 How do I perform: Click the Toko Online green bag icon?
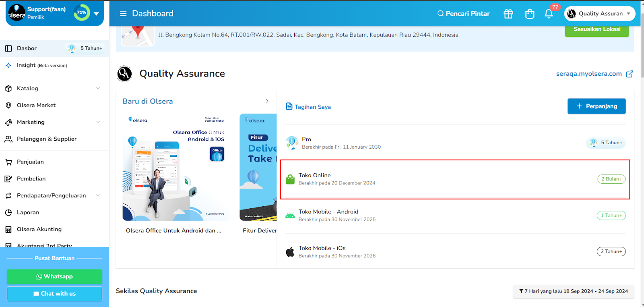point(290,179)
